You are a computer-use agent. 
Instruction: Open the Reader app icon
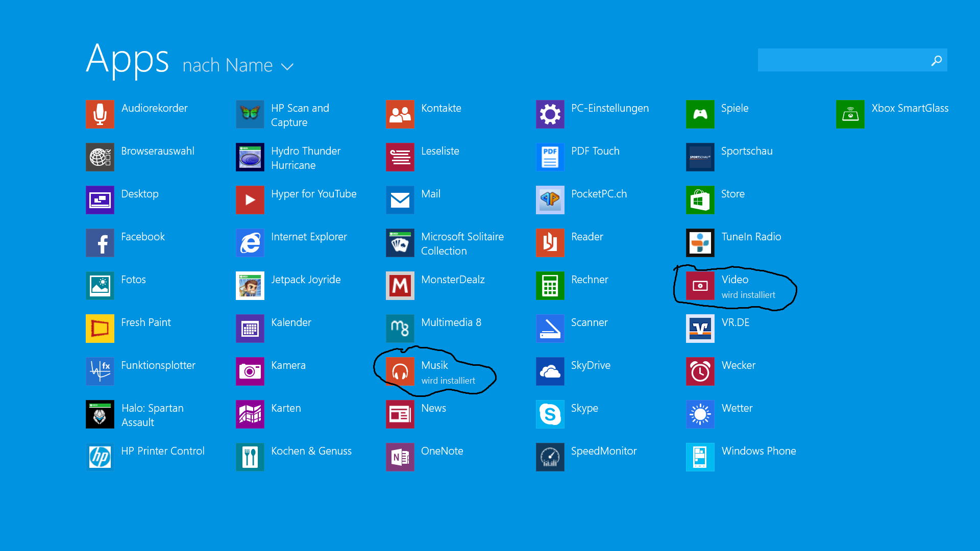click(550, 243)
